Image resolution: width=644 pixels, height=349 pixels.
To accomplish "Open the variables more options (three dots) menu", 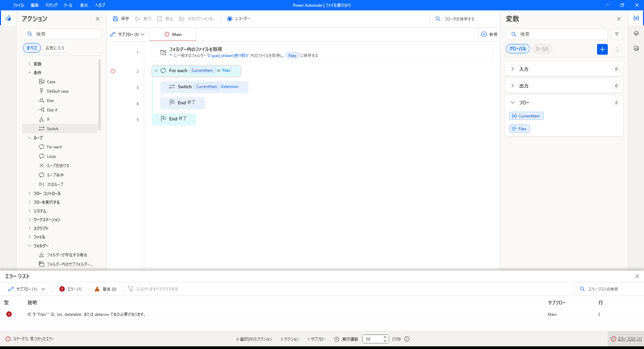I will pyautogui.click(x=617, y=49).
